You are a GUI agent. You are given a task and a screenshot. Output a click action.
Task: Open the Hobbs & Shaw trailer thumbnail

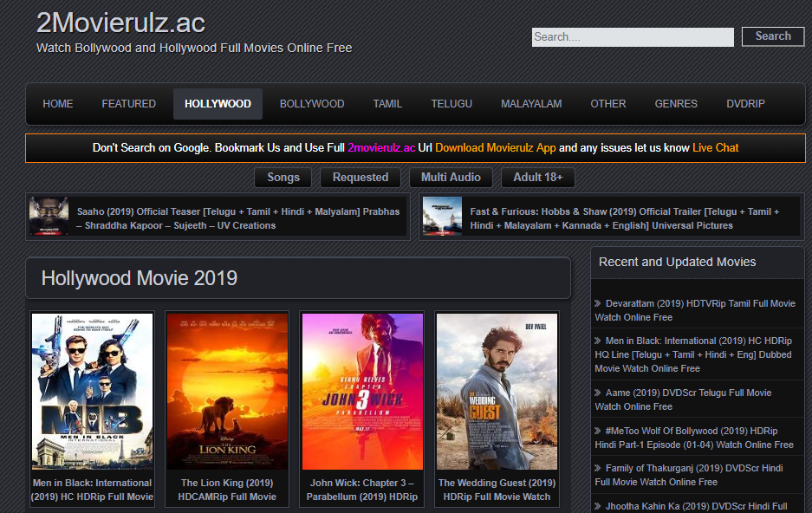tap(442, 217)
